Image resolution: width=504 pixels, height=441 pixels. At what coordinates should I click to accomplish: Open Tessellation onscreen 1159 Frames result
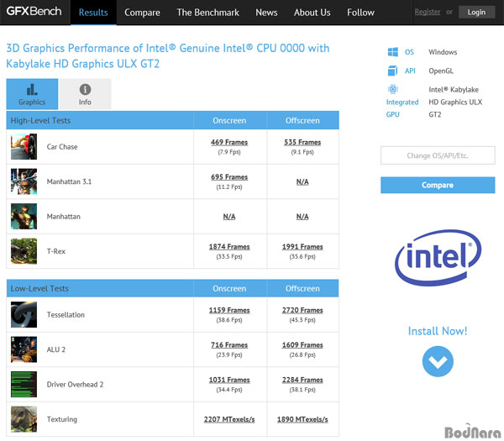tap(229, 310)
